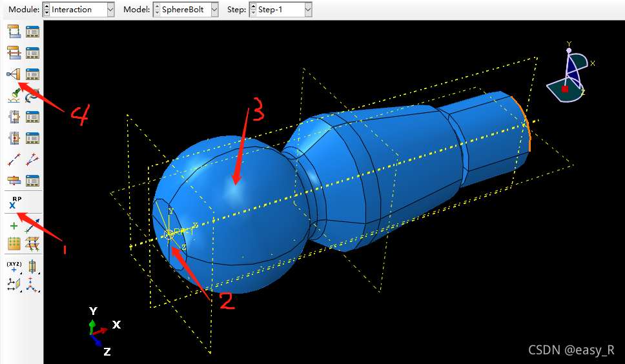This screenshot has width=625, height=364.
Task: Click the Create Fastener tool
Action: coord(14,180)
